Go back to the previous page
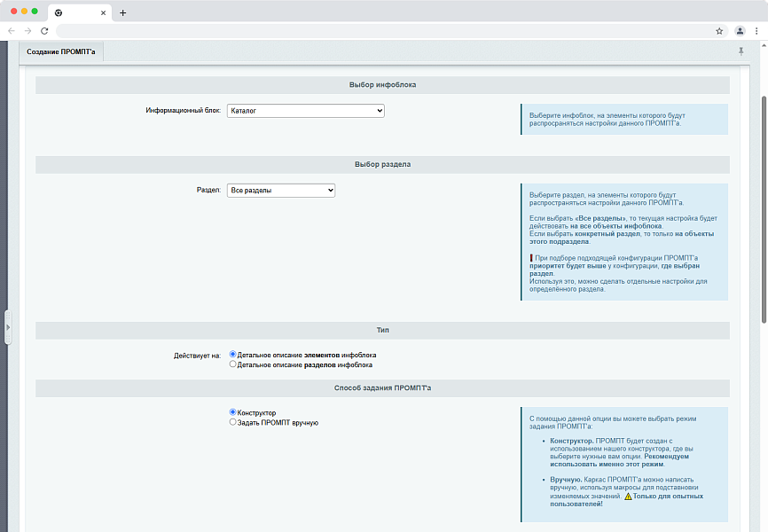The width and height of the screenshot is (768, 532). [12, 30]
